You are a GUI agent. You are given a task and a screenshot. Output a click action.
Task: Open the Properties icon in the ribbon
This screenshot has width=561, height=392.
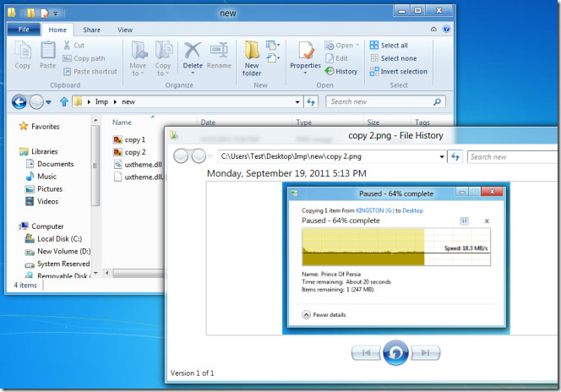click(306, 51)
